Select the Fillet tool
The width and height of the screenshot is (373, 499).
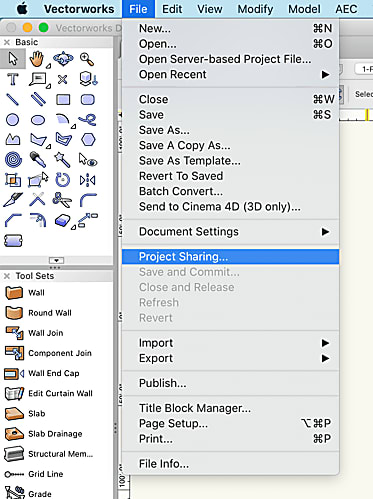point(88,200)
